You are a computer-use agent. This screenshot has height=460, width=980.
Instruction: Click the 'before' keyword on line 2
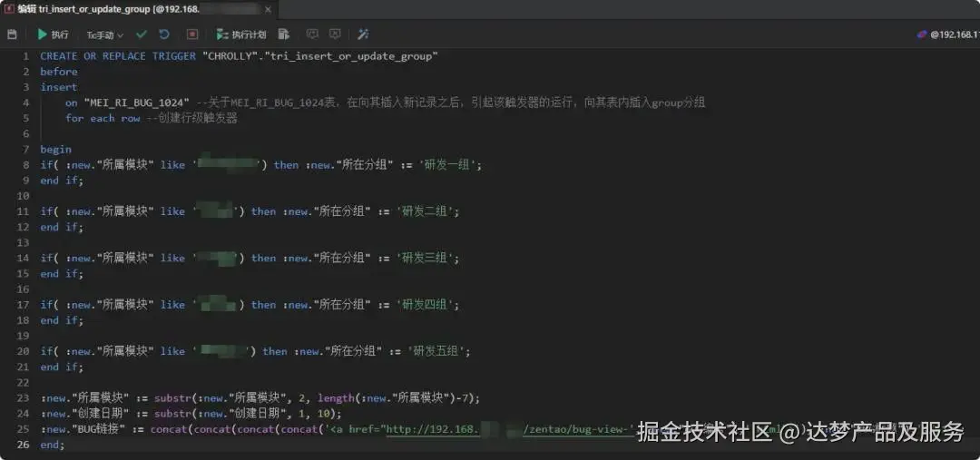pos(59,72)
